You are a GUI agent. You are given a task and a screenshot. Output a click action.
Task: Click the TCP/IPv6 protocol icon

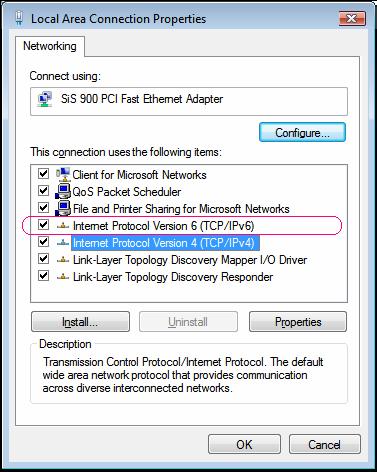[63, 226]
